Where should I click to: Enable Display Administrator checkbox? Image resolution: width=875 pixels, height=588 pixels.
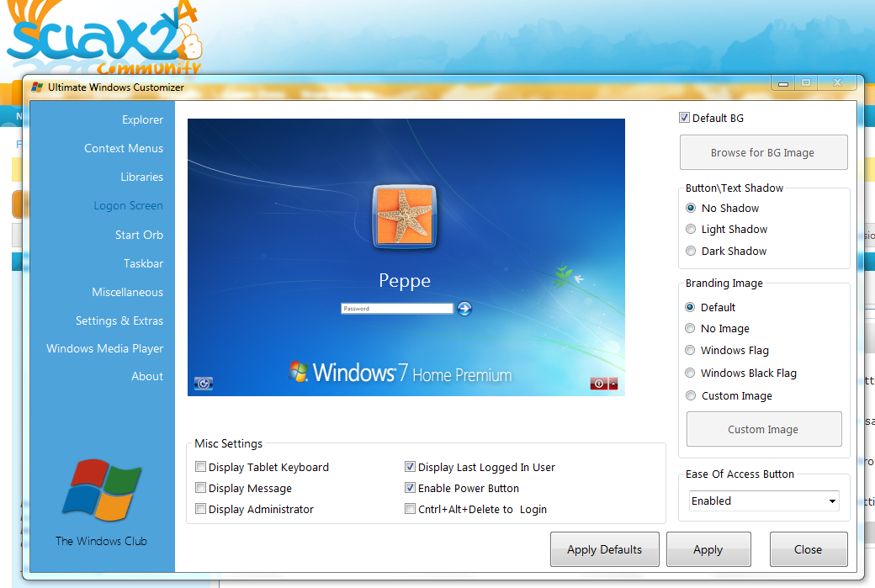tap(201, 509)
